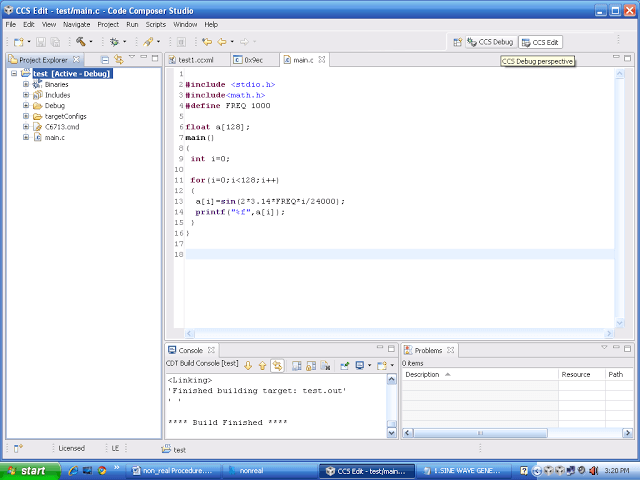Viewport: 640px width, 480px height.
Task: Switch to CCS Debug perspective
Action: coord(491,42)
